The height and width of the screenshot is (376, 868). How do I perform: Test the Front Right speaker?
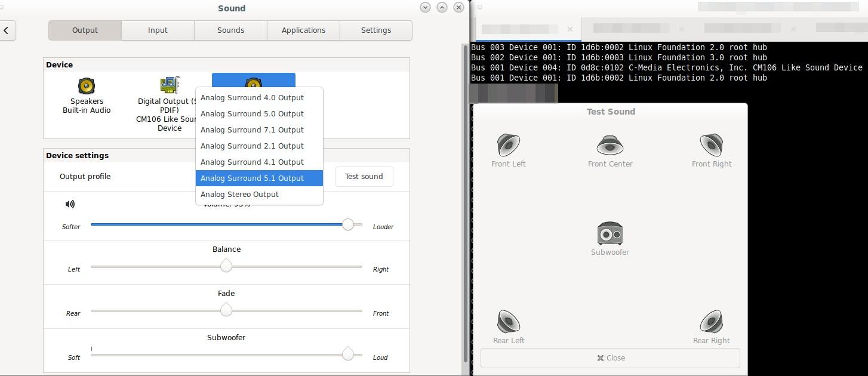[711, 146]
